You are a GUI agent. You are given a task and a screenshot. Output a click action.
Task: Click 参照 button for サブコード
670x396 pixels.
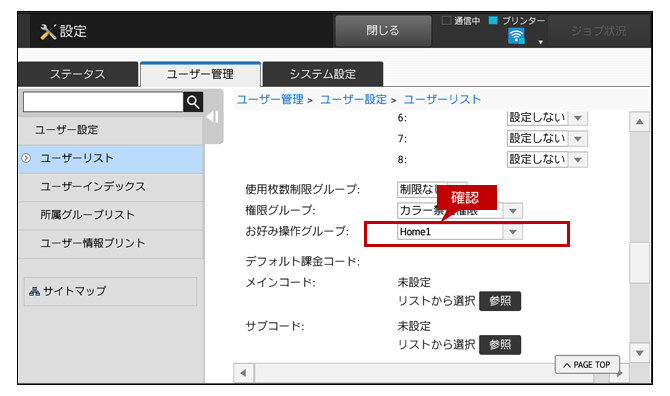500,345
